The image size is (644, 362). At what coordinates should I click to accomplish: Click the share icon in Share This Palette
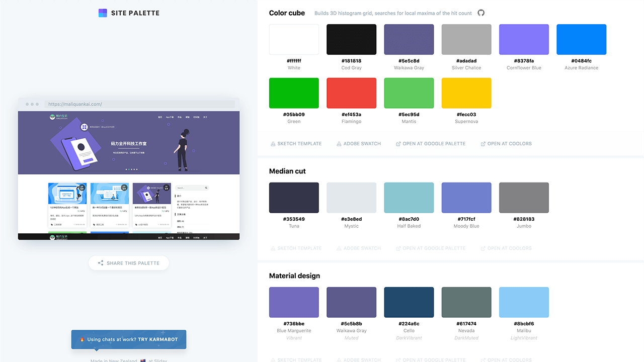pos(101,263)
